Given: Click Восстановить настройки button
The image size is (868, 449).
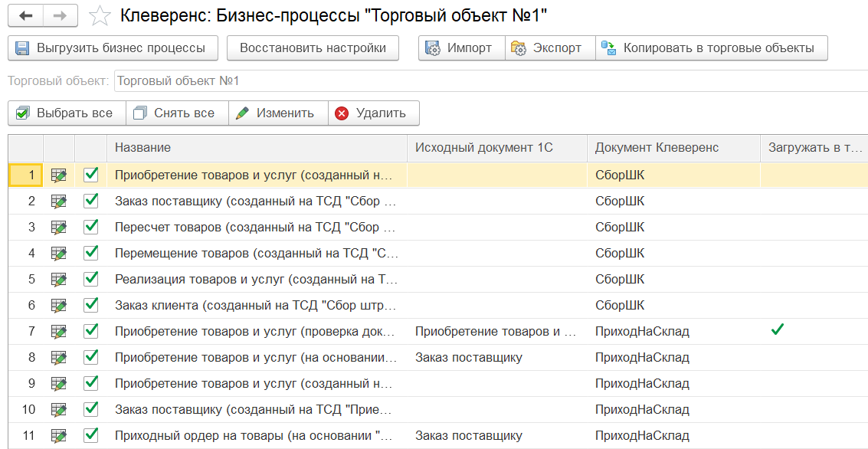Looking at the screenshot, I should tap(313, 48).
